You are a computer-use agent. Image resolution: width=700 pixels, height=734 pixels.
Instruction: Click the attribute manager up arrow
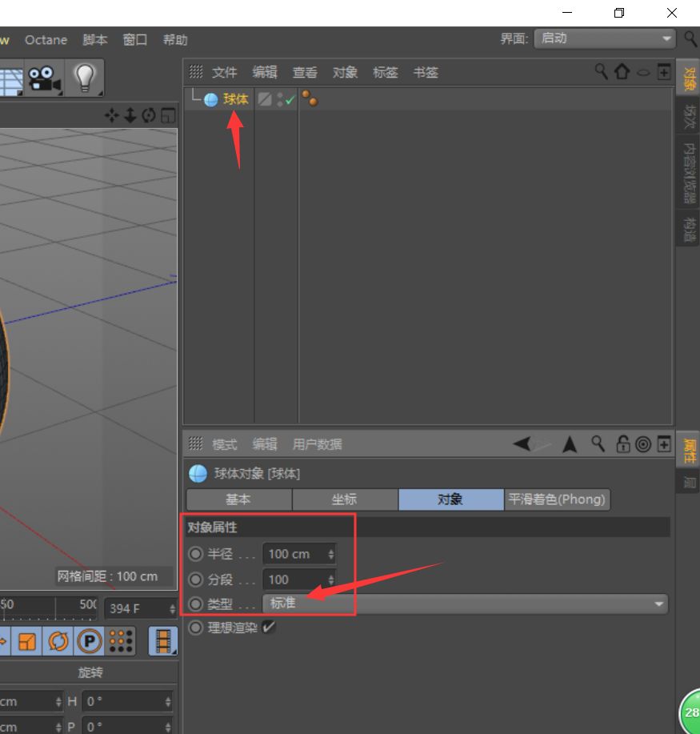(x=570, y=444)
